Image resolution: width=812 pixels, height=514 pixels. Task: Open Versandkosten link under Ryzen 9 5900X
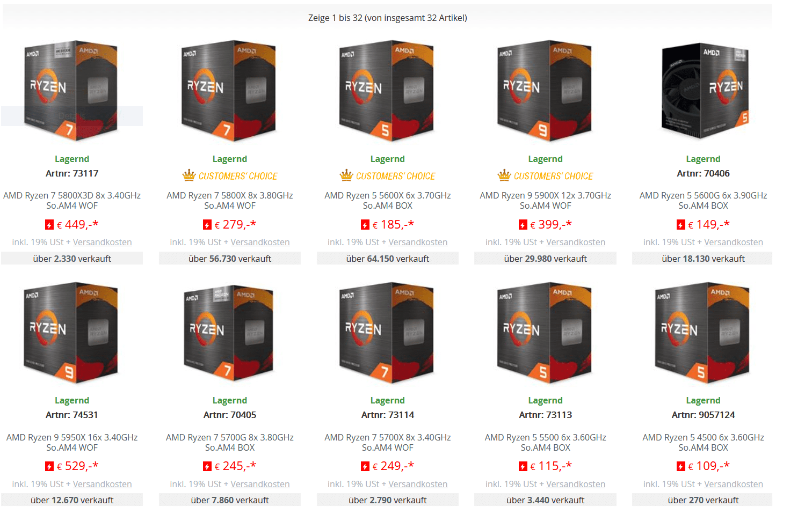click(x=576, y=242)
